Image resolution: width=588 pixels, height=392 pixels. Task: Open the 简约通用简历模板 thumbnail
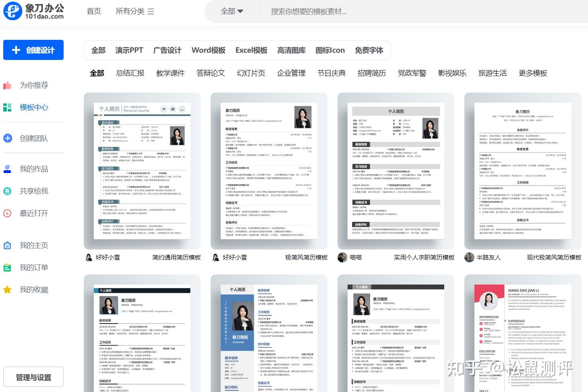point(142,171)
